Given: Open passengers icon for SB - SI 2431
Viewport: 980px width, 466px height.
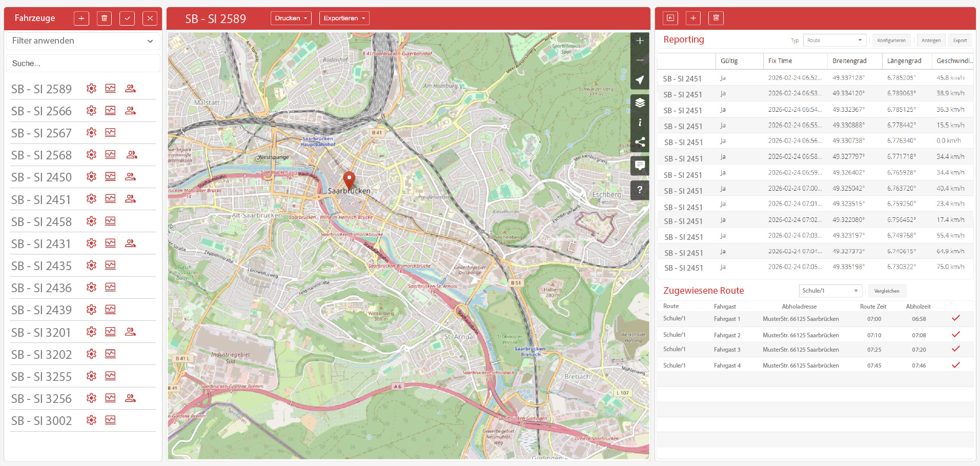Looking at the screenshot, I should [x=130, y=243].
